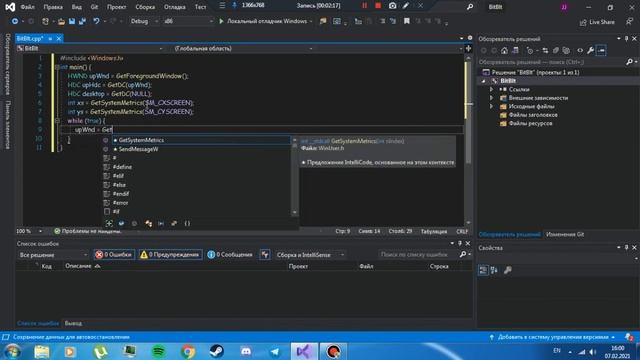The image size is (640, 360).
Task: Click the recording camera screenshot icon
Action: 392,6
